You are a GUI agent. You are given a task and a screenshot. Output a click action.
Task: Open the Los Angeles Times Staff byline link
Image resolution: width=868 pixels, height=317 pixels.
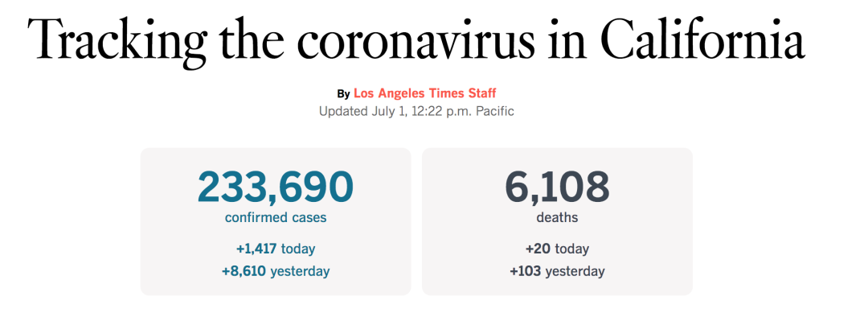click(424, 93)
